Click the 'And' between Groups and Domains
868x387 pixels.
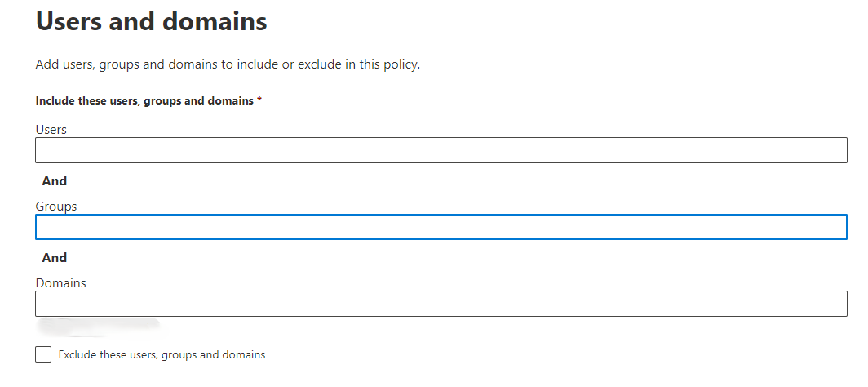pos(54,257)
